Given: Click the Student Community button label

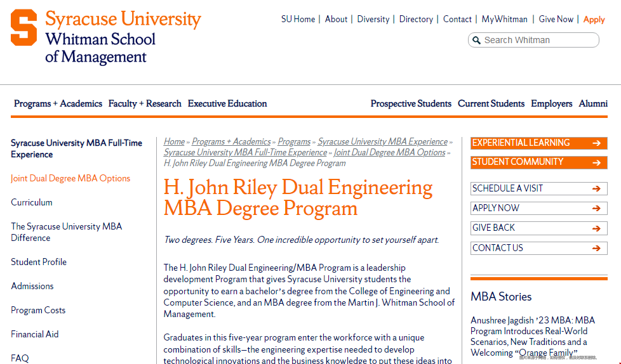Looking at the screenshot, I should click(517, 162).
